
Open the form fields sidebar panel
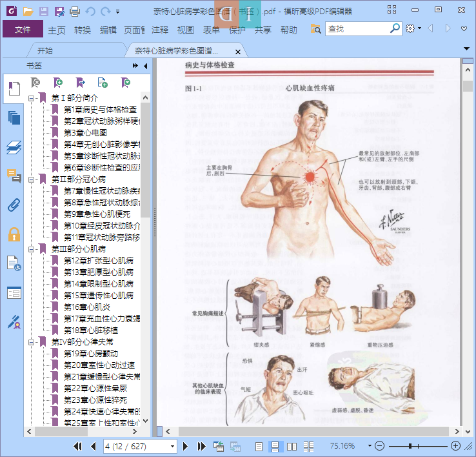click(x=14, y=292)
